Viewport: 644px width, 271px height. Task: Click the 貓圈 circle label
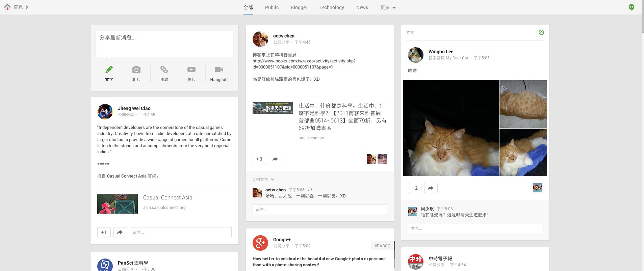point(410,33)
